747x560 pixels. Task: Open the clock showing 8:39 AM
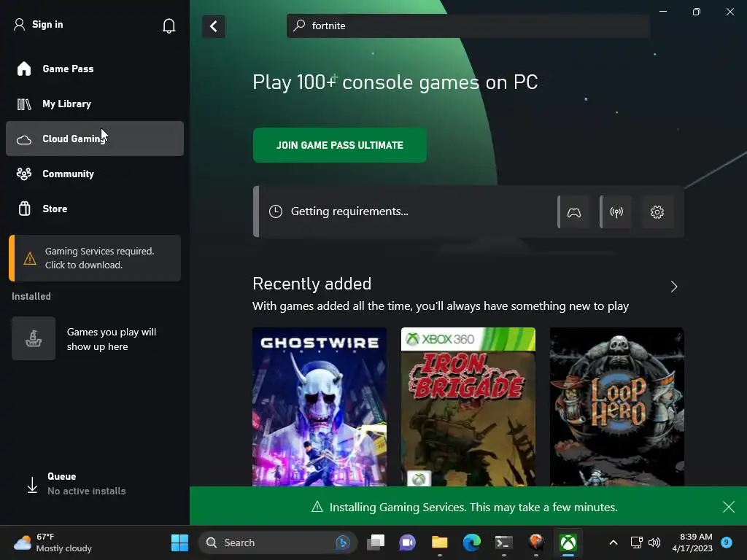pos(692,542)
